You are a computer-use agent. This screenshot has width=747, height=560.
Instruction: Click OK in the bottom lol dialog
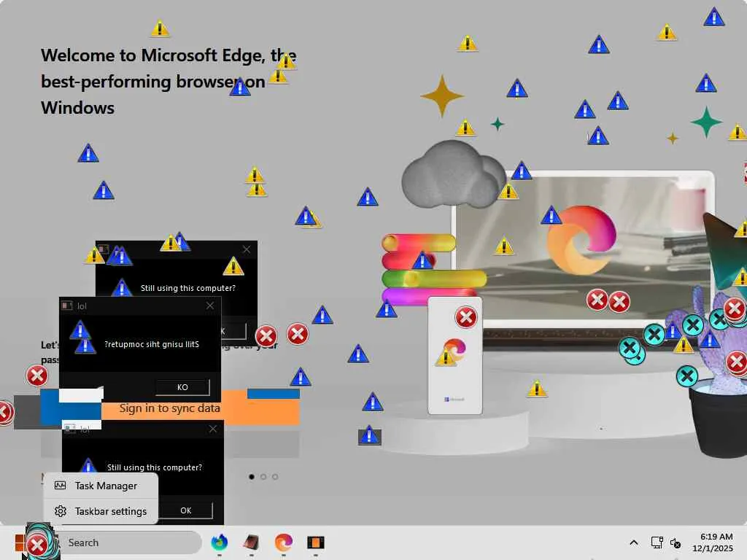(186, 510)
